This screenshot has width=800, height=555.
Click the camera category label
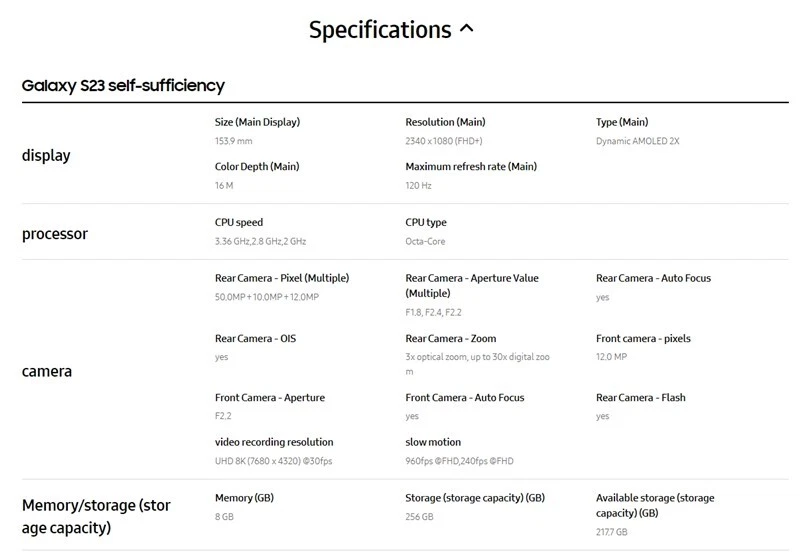[x=47, y=371]
